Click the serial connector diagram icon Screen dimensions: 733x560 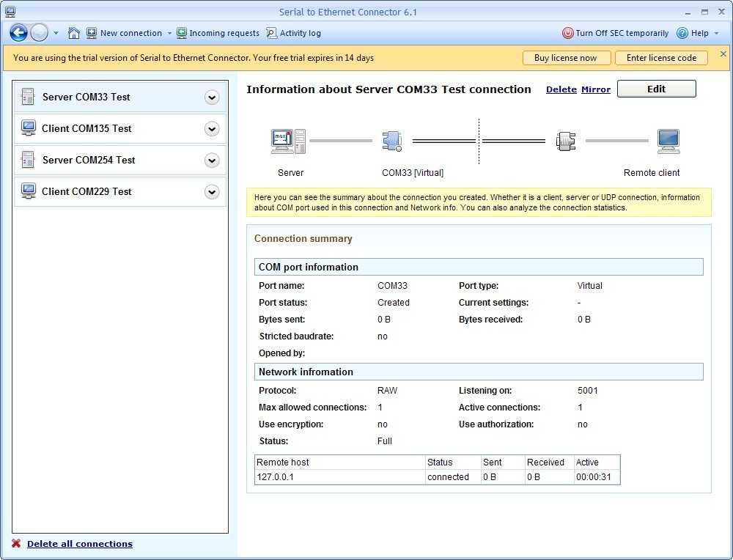[566, 141]
